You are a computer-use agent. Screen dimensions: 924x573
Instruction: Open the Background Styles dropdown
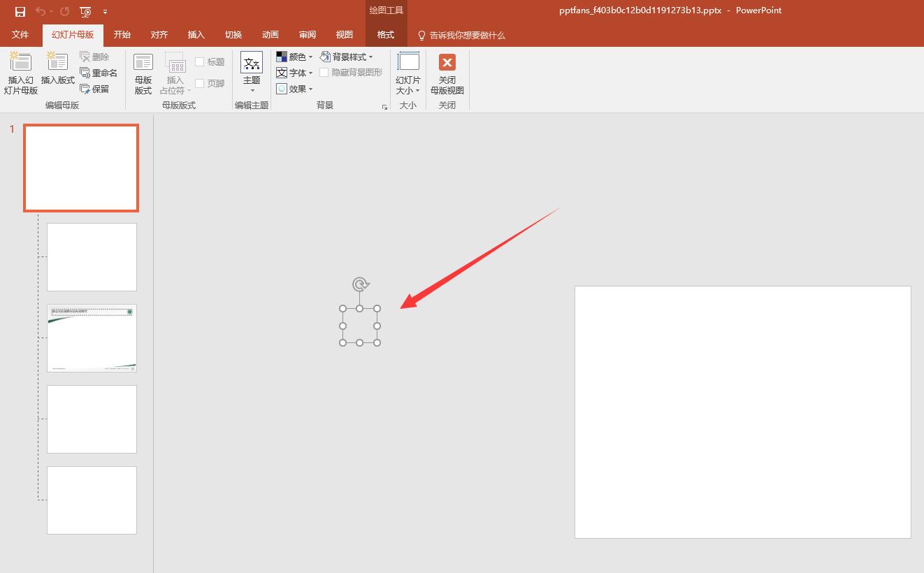tap(347, 57)
